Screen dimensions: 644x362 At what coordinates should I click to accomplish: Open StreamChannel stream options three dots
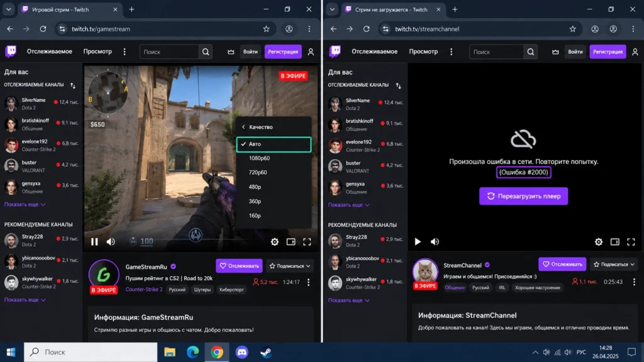pos(634,282)
